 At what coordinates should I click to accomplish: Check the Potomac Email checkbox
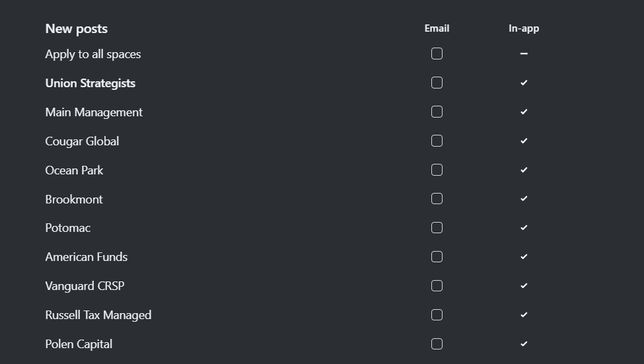click(x=437, y=228)
